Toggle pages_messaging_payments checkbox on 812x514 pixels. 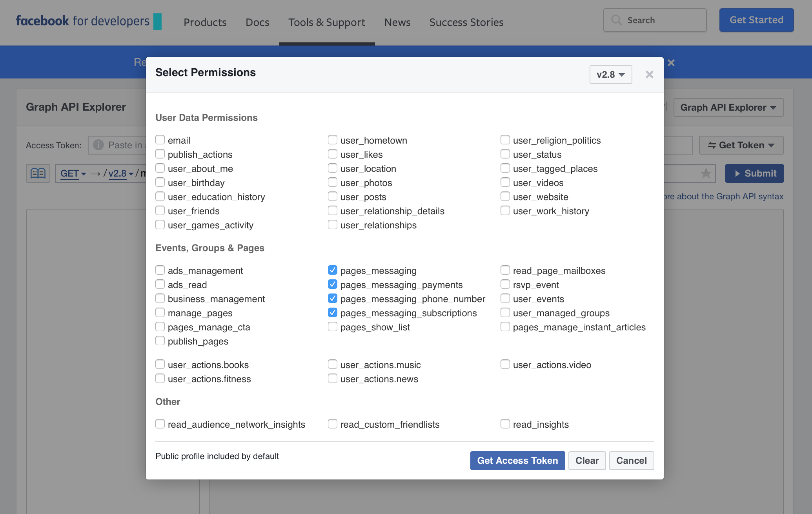pyautogui.click(x=332, y=284)
